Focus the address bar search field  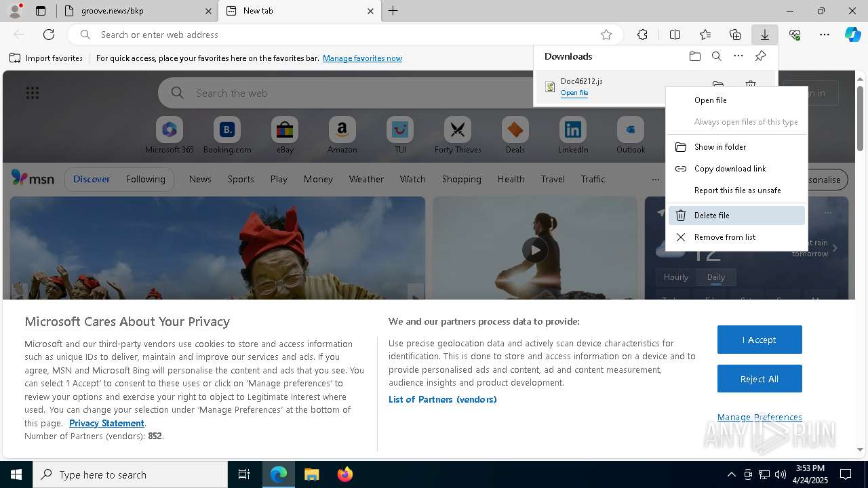pos(346,35)
